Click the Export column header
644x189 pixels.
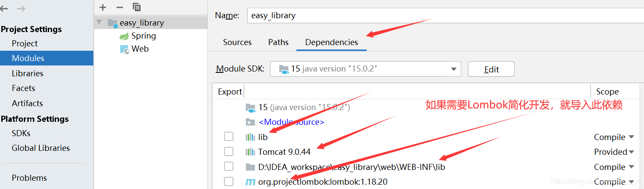[230, 91]
